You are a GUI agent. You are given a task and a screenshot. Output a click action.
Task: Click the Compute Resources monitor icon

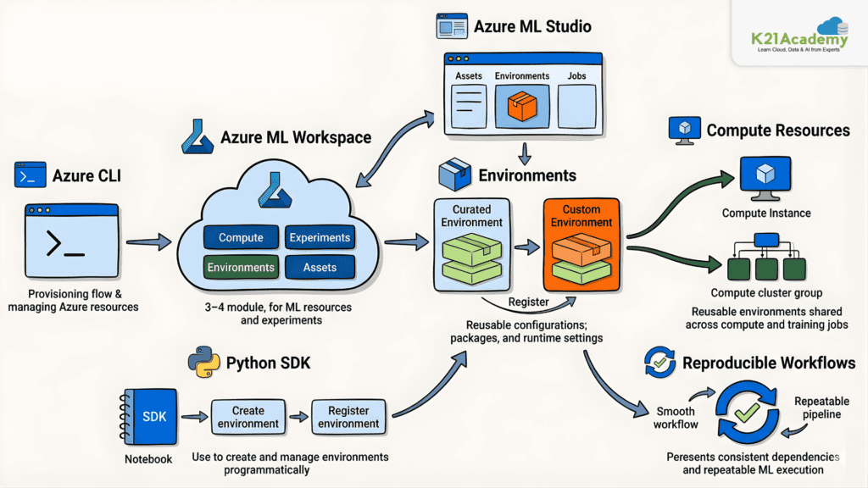pyautogui.click(x=684, y=130)
